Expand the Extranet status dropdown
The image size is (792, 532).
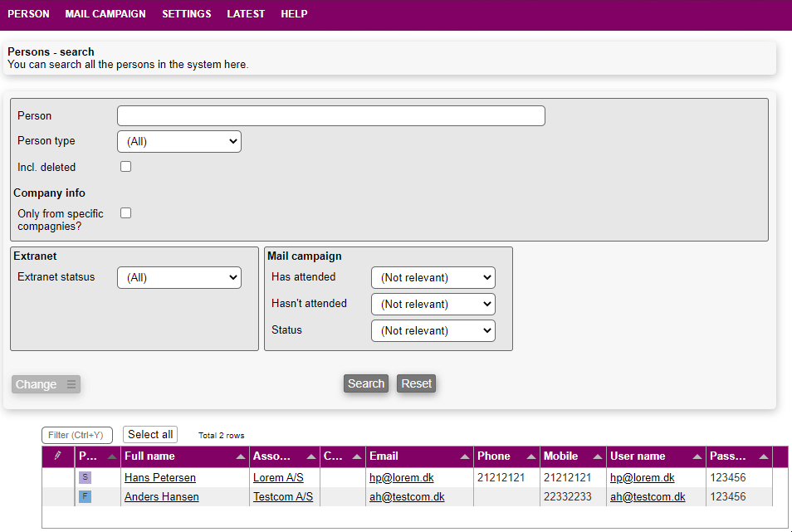coord(179,277)
